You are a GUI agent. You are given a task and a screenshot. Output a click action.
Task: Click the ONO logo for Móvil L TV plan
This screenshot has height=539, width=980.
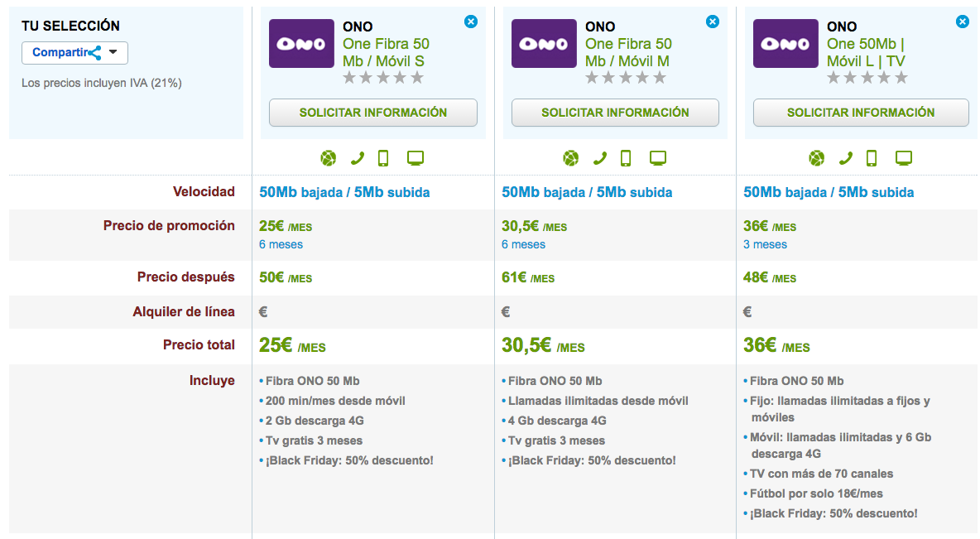pyautogui.click(x=785, y=43)
